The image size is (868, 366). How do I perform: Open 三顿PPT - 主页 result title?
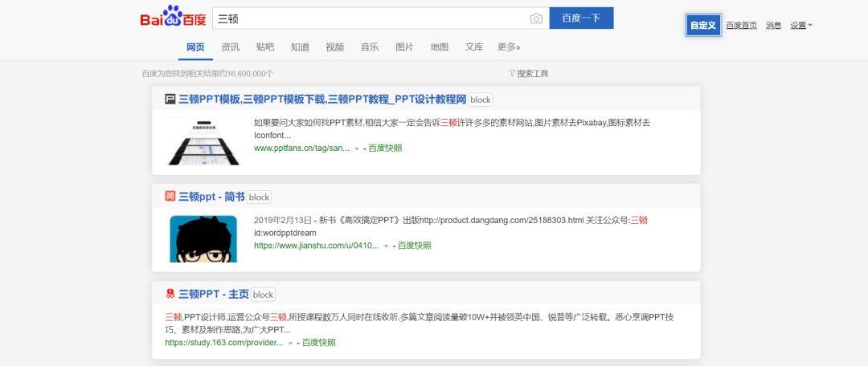(214, 294)
